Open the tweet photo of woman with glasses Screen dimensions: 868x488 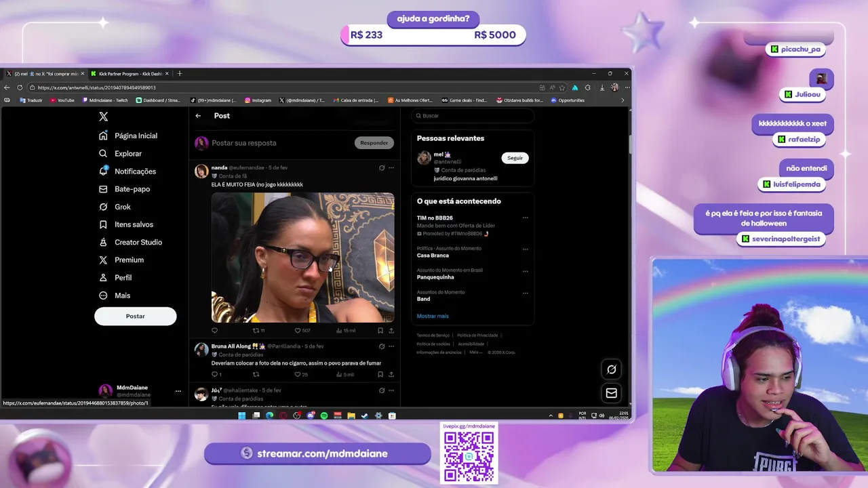pos(302,258)
